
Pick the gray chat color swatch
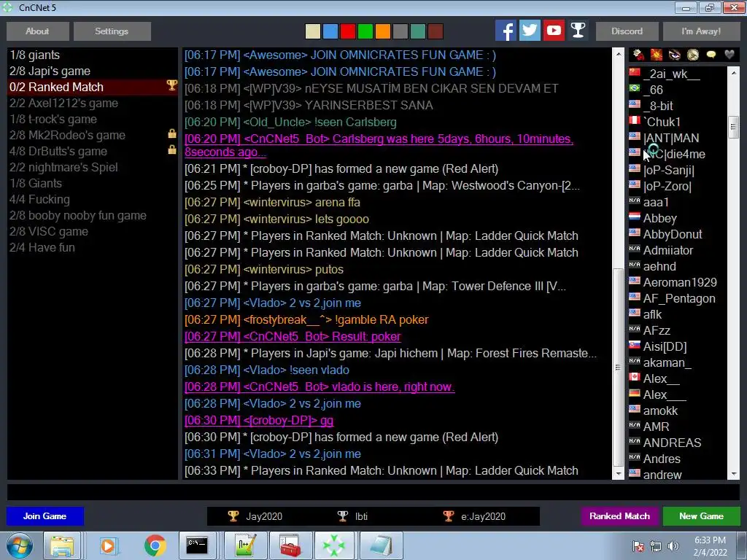tap(400, 31)
